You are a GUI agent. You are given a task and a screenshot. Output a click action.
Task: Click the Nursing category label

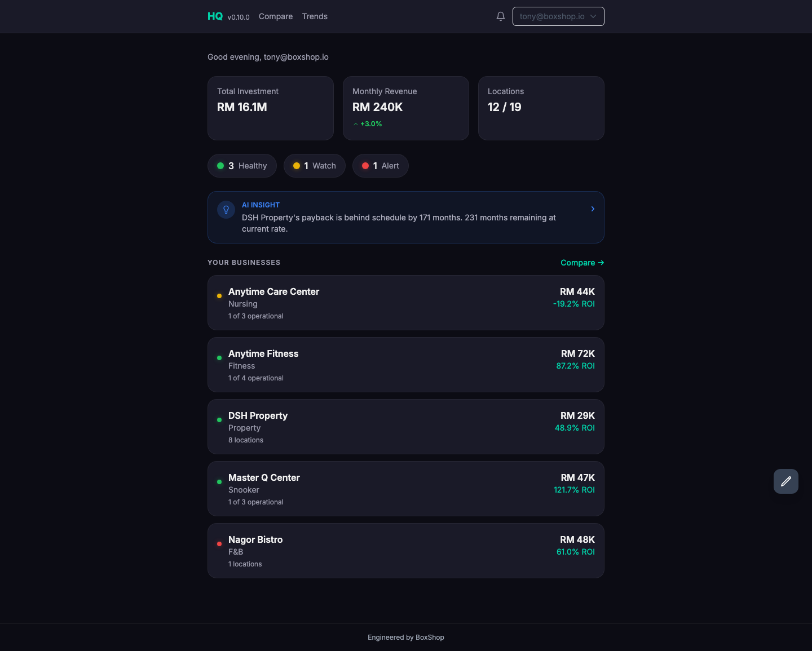click(x=243, y=304)
